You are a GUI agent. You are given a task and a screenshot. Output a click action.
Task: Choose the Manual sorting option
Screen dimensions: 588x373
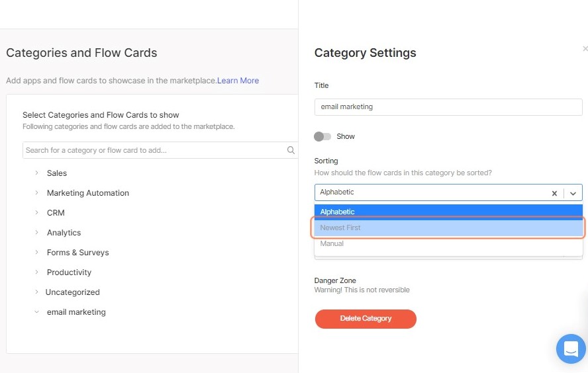(x=448, y=244)
